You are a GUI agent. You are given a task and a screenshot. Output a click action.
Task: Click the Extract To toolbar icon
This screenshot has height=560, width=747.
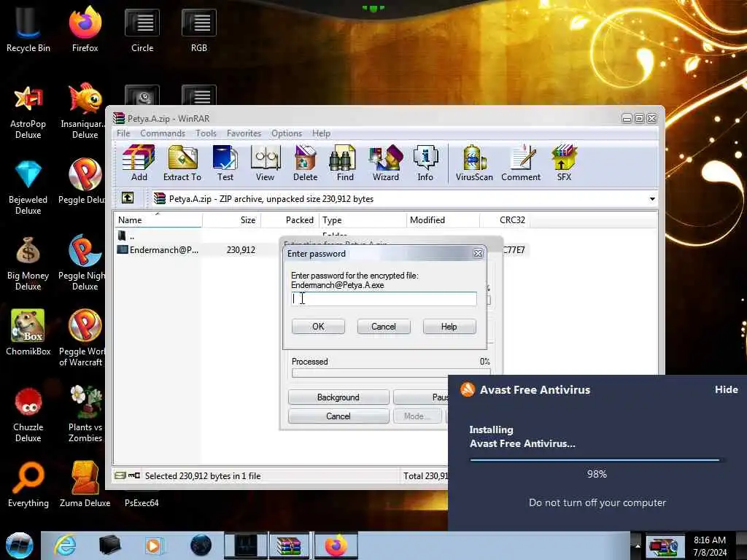tap(182, 163)
